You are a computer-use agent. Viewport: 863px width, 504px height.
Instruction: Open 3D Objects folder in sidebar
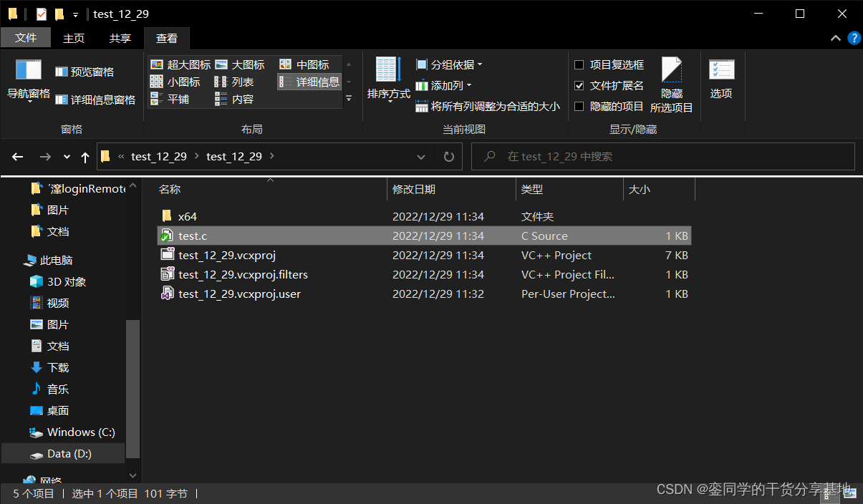point(57,281)
